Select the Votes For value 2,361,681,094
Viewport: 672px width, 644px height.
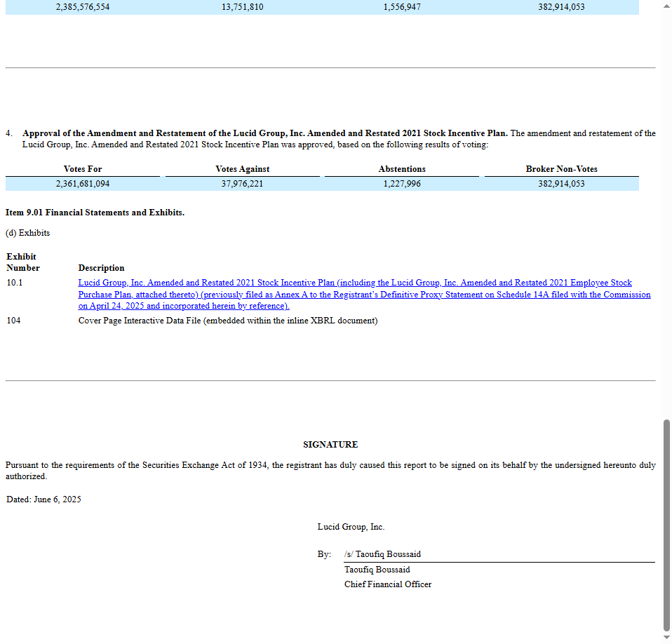pos(83,184)
